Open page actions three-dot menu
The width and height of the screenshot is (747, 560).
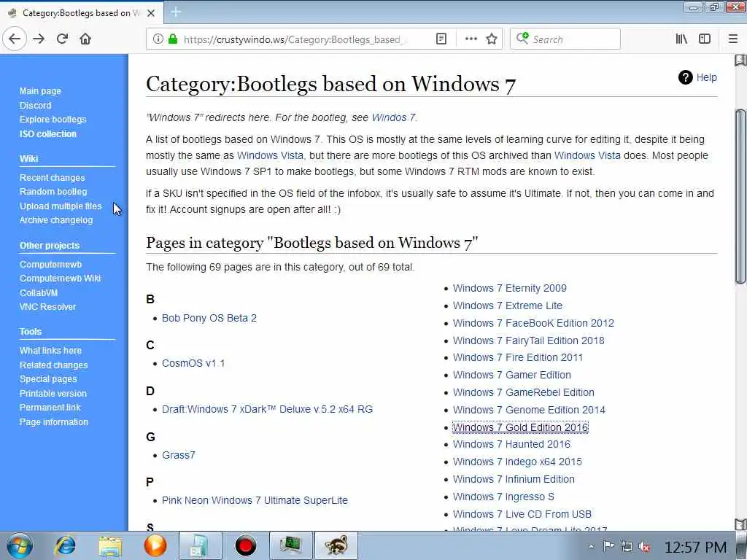(x=471, y=39)
